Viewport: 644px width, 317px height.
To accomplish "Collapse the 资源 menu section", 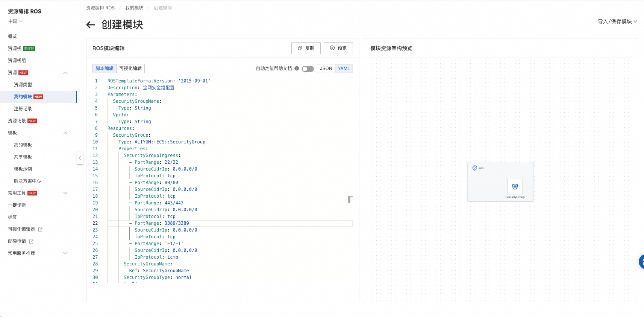I will [65, 73].
